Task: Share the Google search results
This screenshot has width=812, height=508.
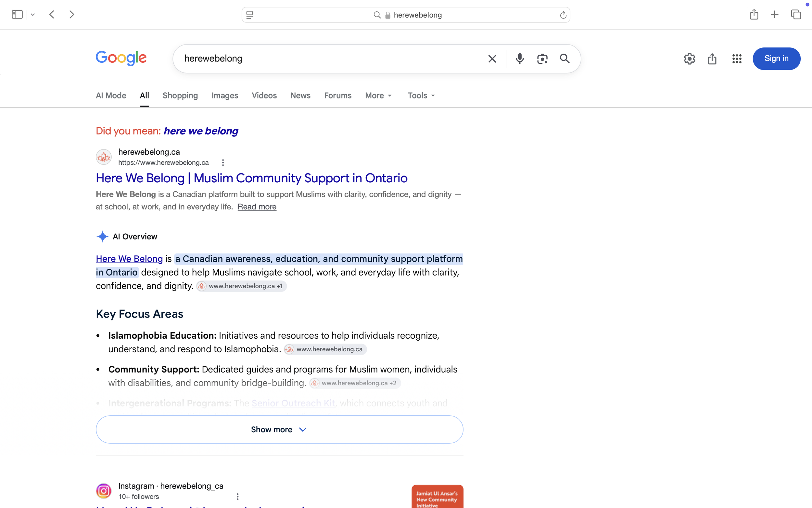Action: [x=712, y=59]
